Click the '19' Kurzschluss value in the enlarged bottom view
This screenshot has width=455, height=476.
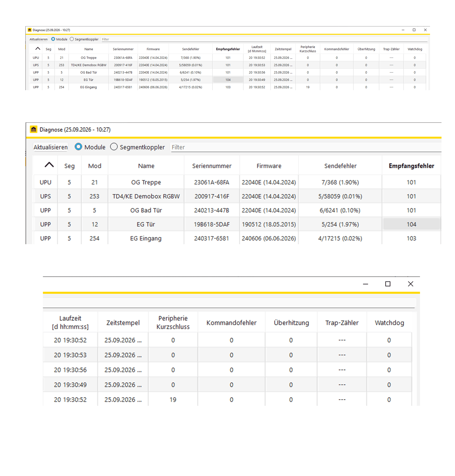pos(173,400)
